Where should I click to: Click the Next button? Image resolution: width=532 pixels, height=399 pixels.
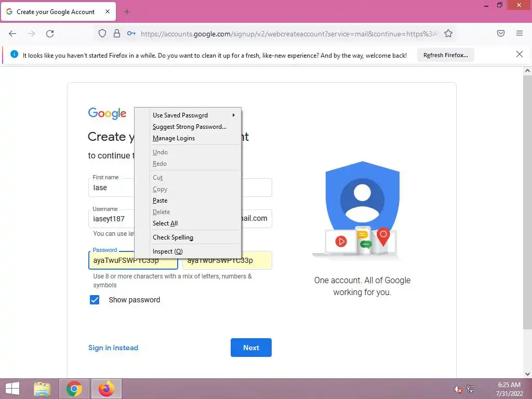pos(251,348)
